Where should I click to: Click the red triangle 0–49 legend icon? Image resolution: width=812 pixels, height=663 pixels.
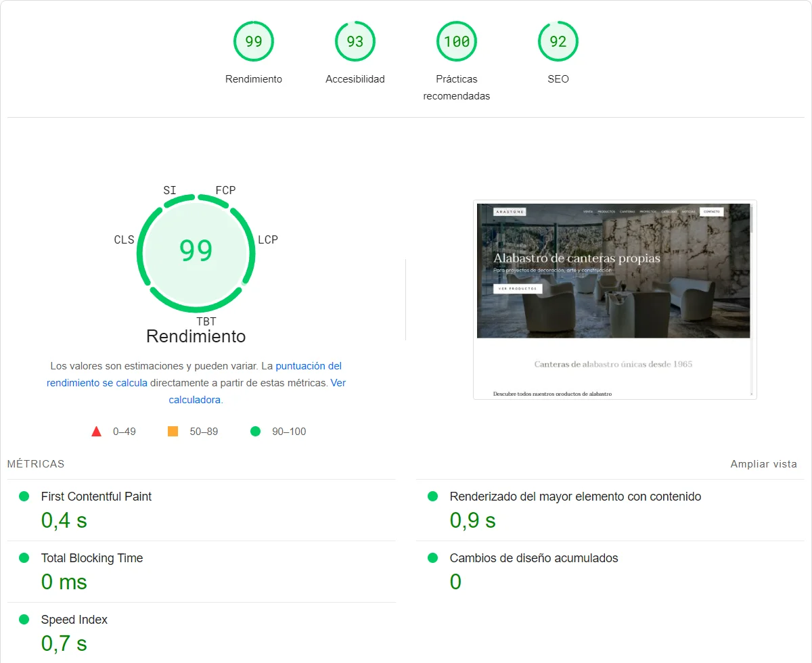tap(96, 432)
